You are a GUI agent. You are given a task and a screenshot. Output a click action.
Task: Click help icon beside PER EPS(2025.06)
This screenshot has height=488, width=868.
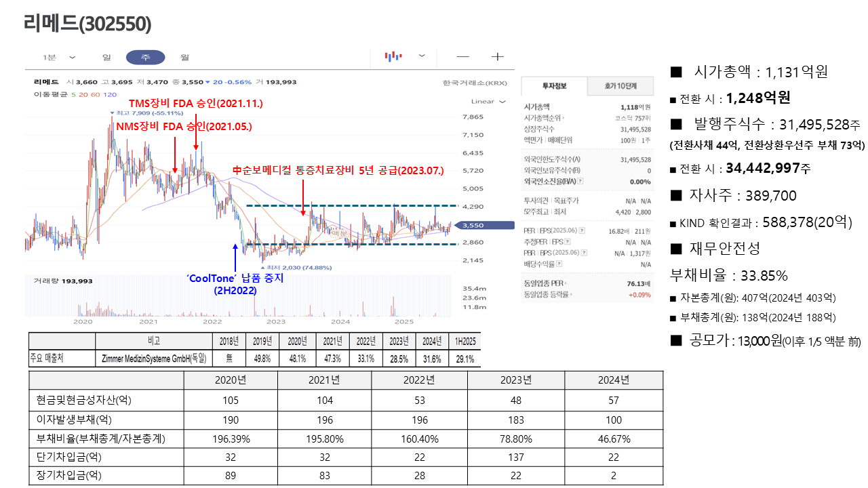click(582, 231)
